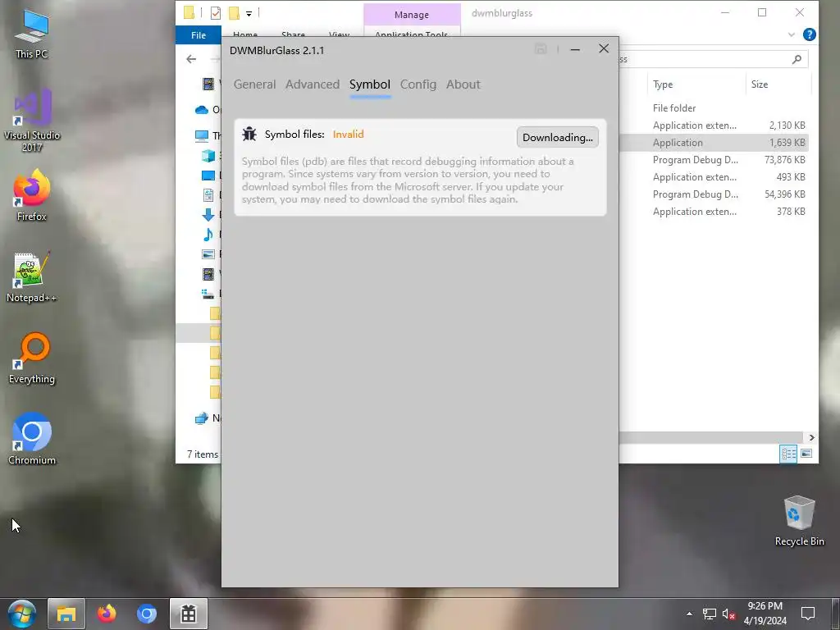Screen dimensions: 840x630
Task: Click the Explorer quick access folder icon
Action: click(x=189, y=12)
